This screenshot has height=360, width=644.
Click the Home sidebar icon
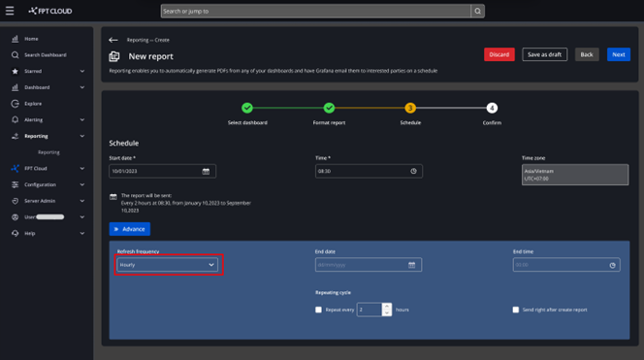pos(16,39)
